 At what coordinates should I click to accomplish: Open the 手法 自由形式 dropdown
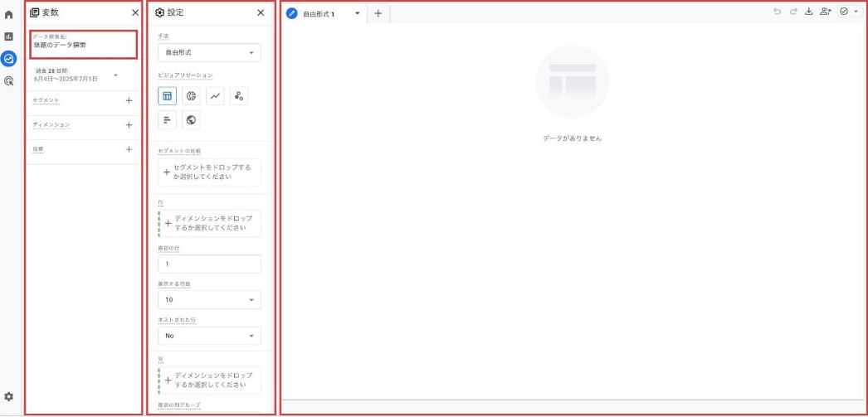pyautogui.click(x=209, y=52)
